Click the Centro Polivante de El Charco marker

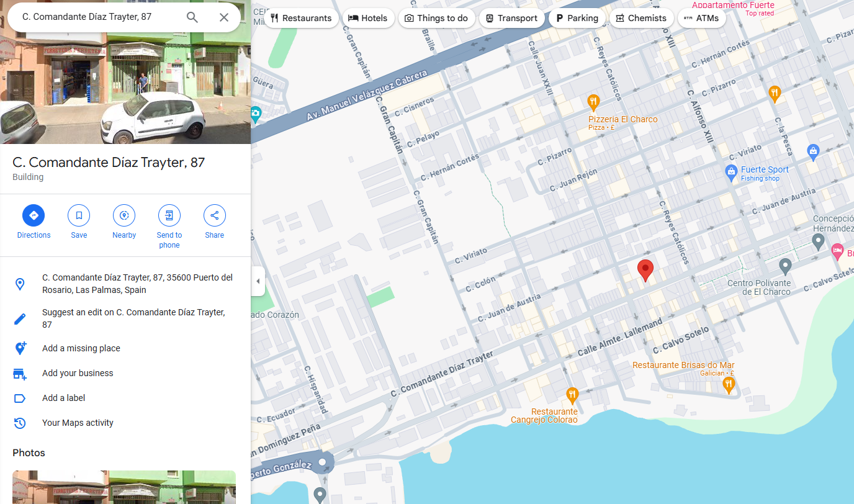point(785,267)
